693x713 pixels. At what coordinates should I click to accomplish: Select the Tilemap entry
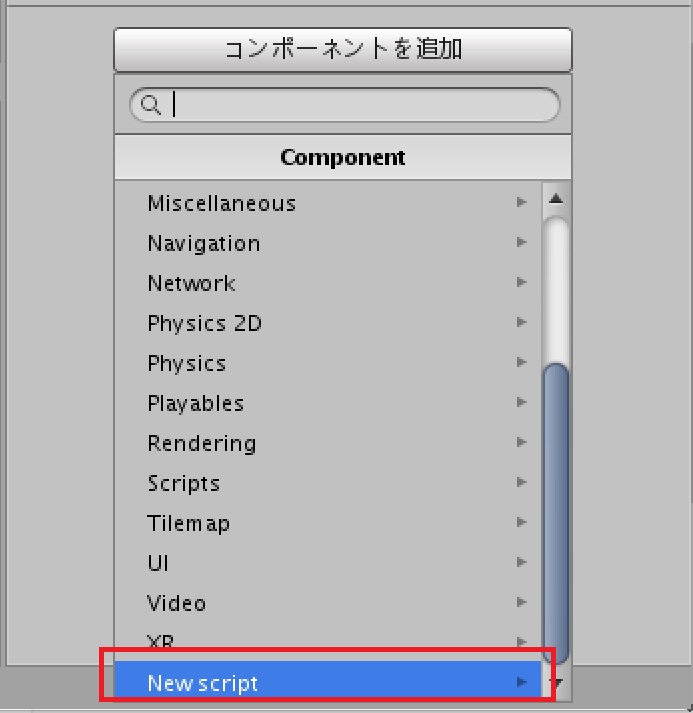(x=189, y=523)
